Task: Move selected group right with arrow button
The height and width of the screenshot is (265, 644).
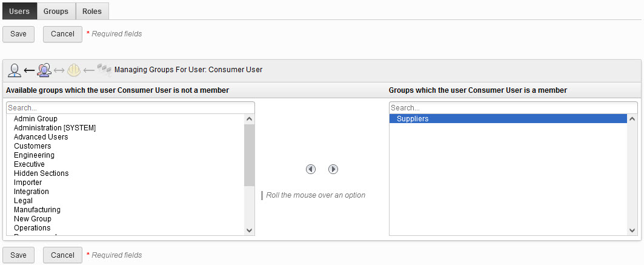Action: coord(333,169)
